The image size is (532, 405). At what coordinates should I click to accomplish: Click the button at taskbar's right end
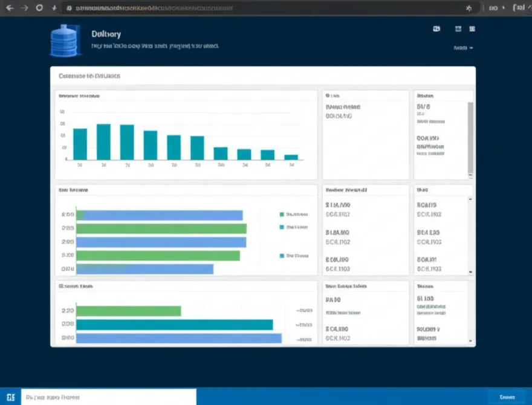click(x=507, y=397)
